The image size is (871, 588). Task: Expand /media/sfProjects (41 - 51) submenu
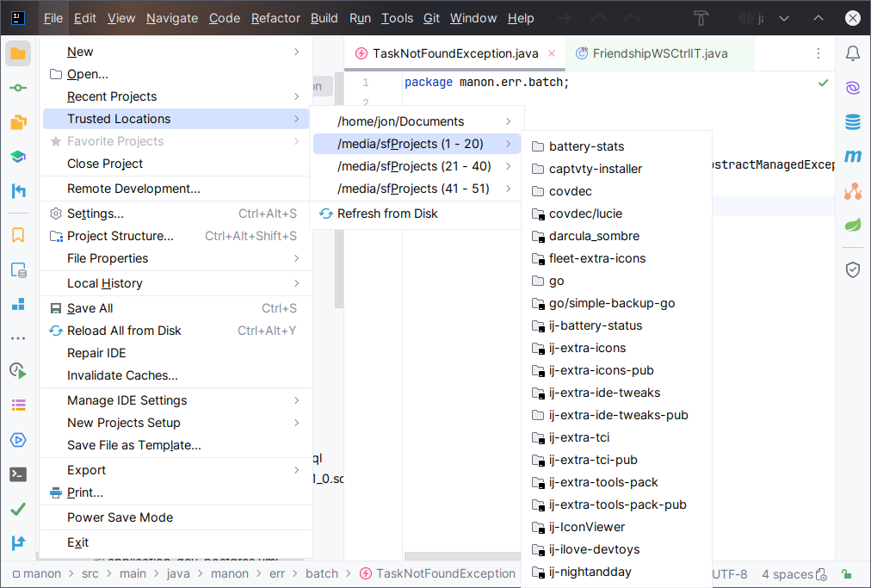tap(417, 189)
